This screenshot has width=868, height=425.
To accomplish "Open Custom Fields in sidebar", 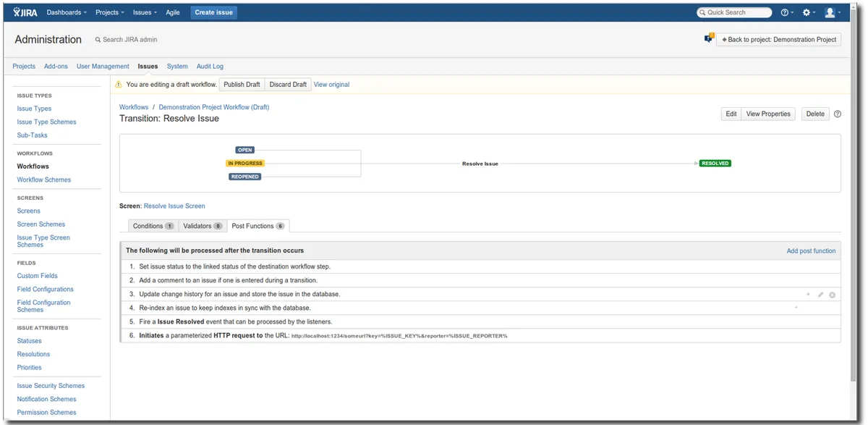I will 38,276.
